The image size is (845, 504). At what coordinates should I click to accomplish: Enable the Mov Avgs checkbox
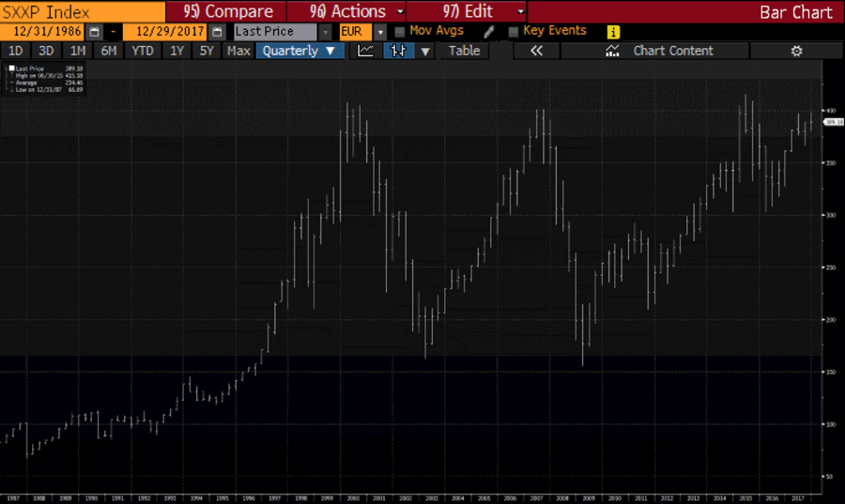[x=400, y=31]
